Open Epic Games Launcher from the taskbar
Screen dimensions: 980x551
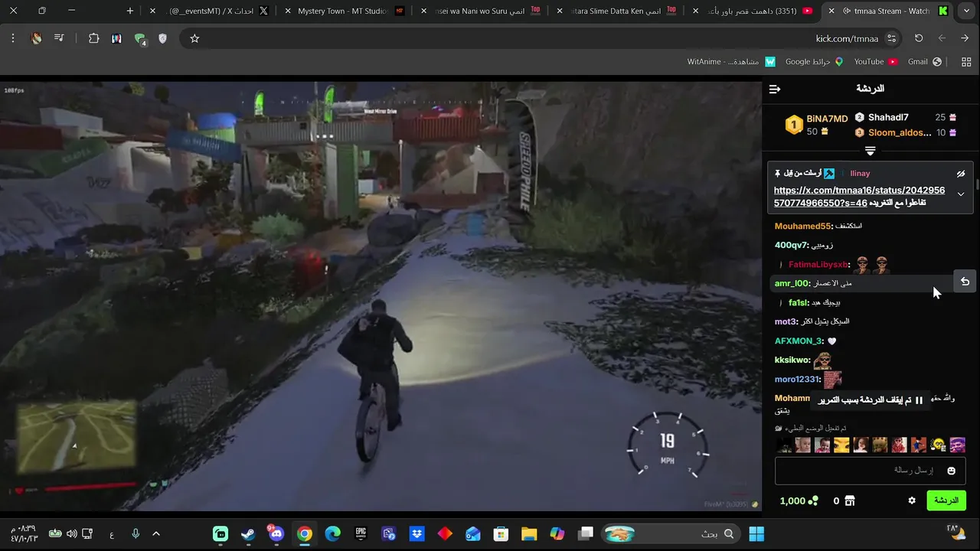[361, 533]
